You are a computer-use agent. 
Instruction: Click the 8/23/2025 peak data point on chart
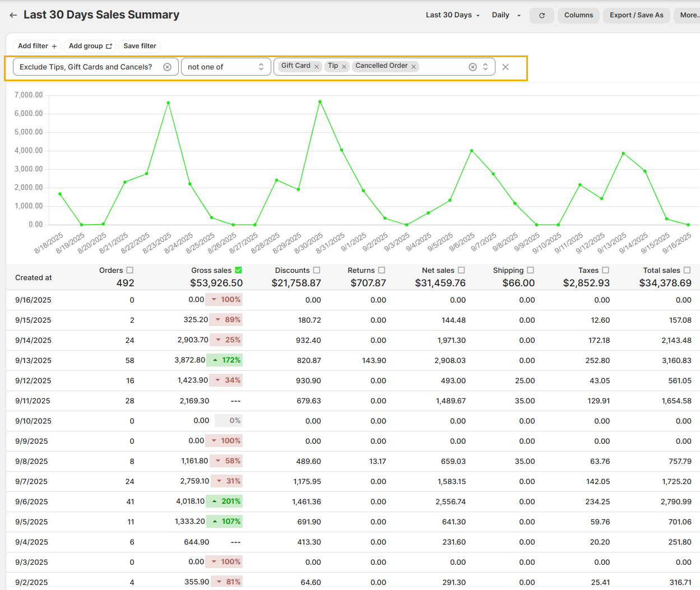[x=168, y=103]
